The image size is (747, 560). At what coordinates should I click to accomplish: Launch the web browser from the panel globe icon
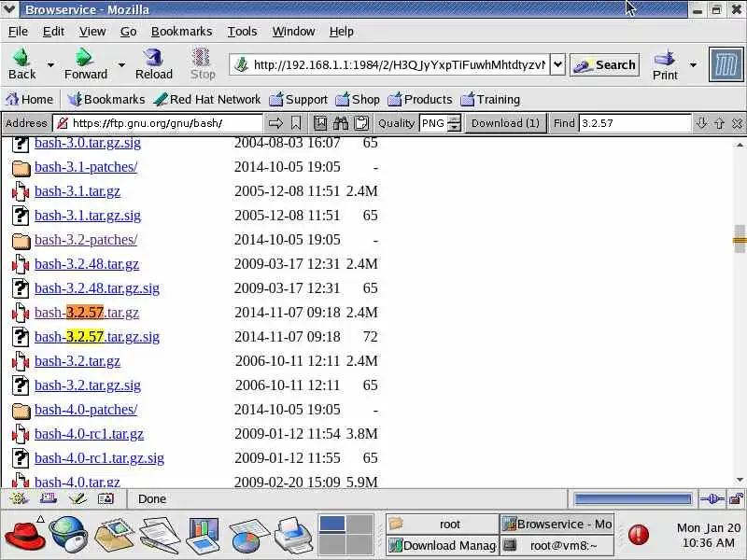click(x=68, y=535)
